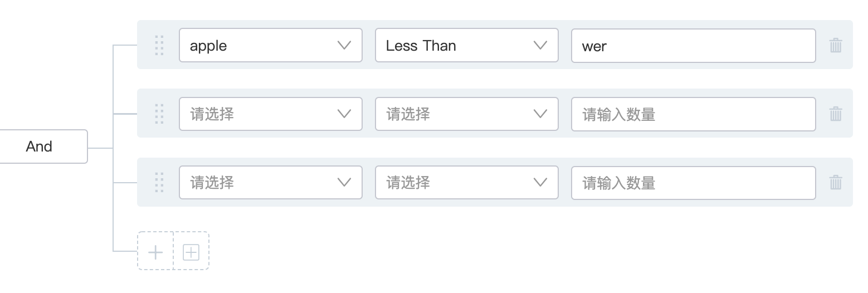Click the first row's trash delete icon
Viewport: 868px width, 293px height.
click(835, 45)
